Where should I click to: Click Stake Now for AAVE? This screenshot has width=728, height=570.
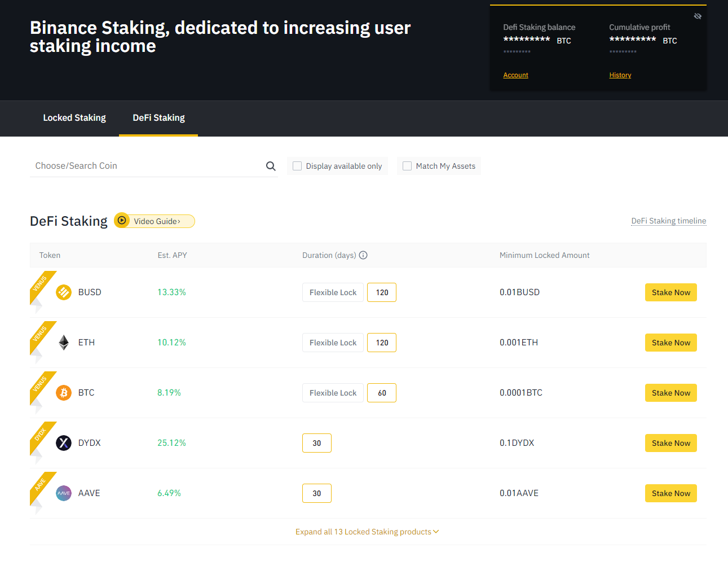pyautogui.click(x=671, y=493)
